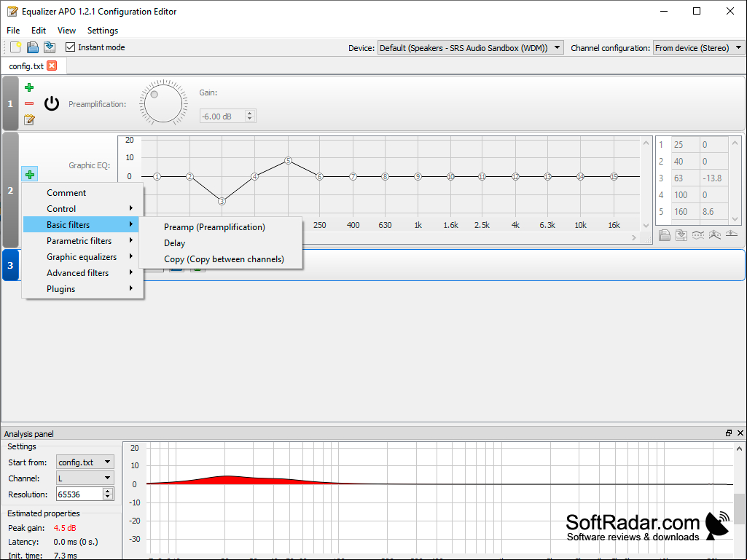Click band 5 frequency cell 160
Image resolution: width=747 pixels, height=560 pixels.
pos(686,211)
